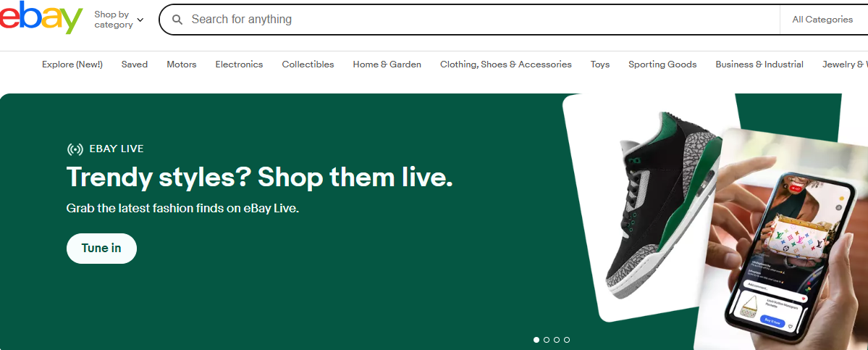868x350 pixels.
Task: Open the Shop by category dropdown
Action: (x=119, y=20)
